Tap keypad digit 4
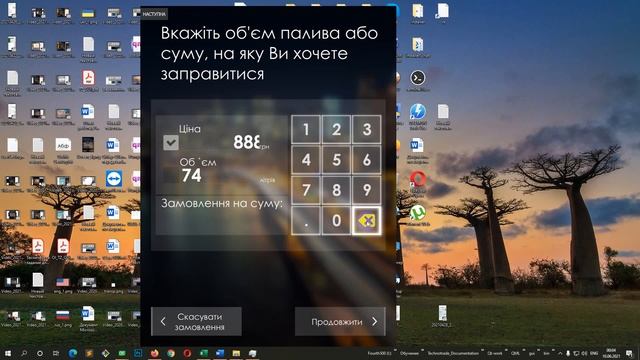The width and height of the screenshot is (640, 360). coord(306,160)
